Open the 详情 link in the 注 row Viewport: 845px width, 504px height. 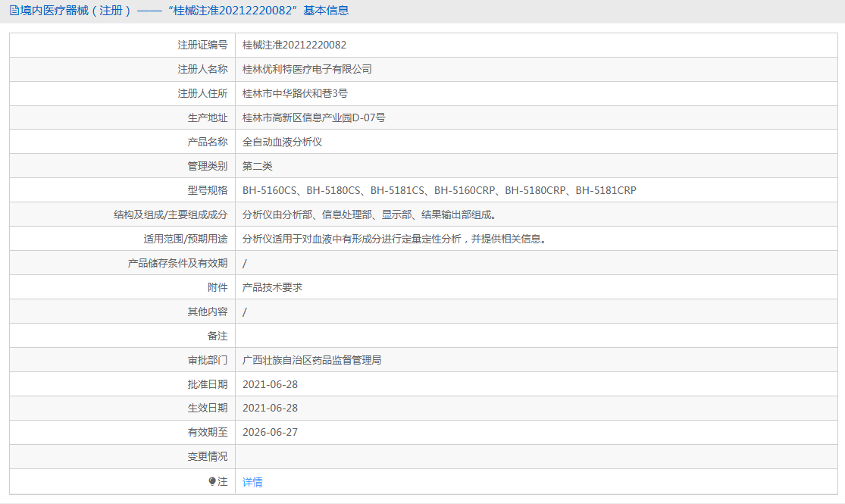[x=252, y=482]
